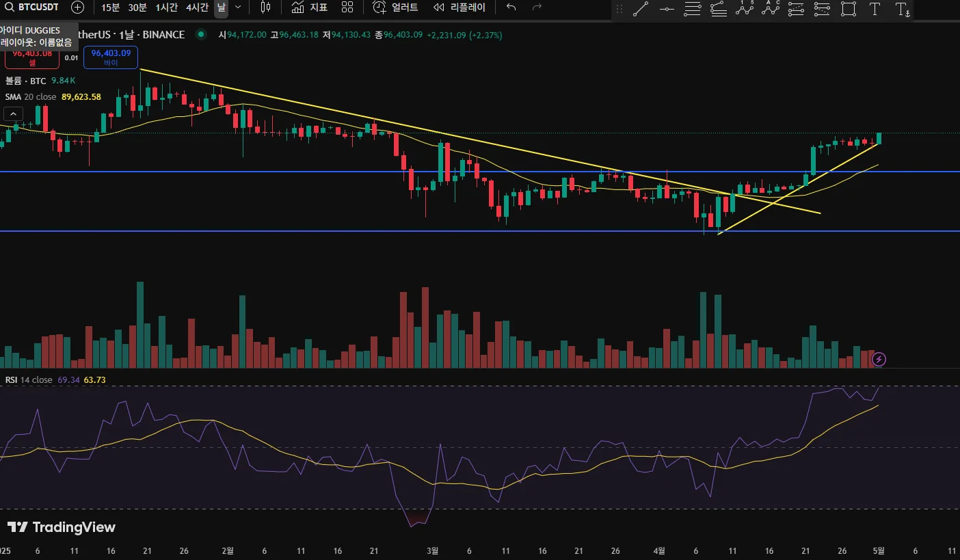Viewport: 960px width, 560px height.
Task: Open the TradingView logo link
Action: pyautogui.click(x=62, y=527)
